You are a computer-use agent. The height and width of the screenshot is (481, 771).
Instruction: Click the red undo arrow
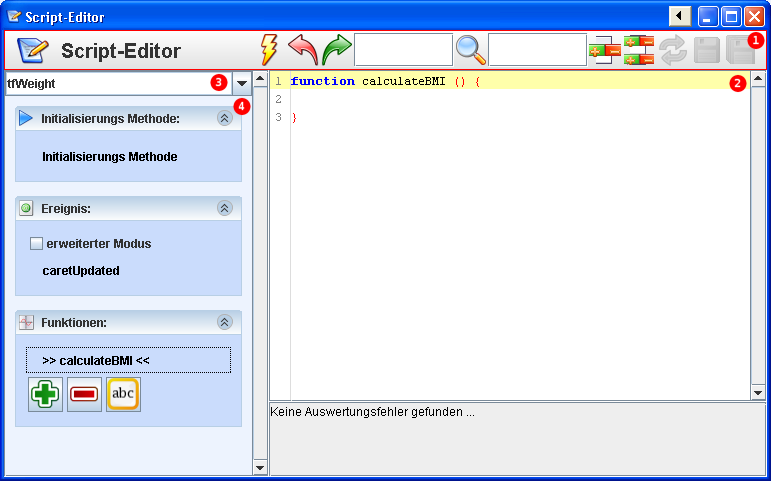tap(302, 50)
